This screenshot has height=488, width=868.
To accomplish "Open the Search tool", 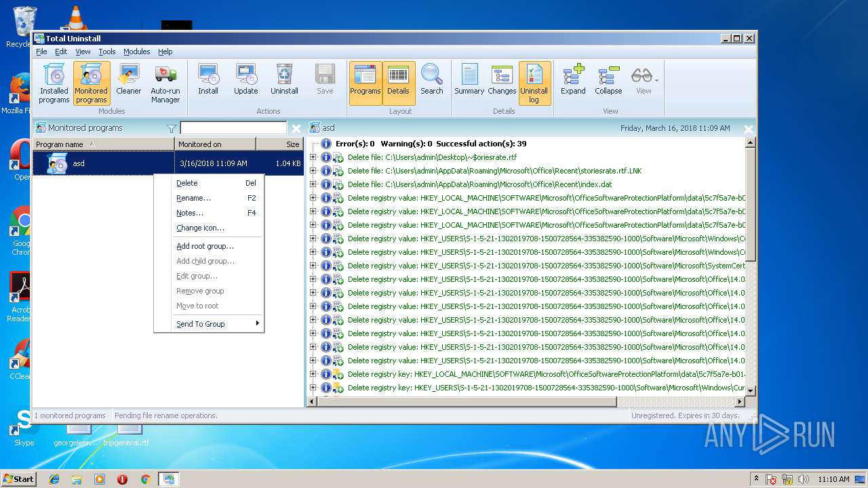I will 431,79.
